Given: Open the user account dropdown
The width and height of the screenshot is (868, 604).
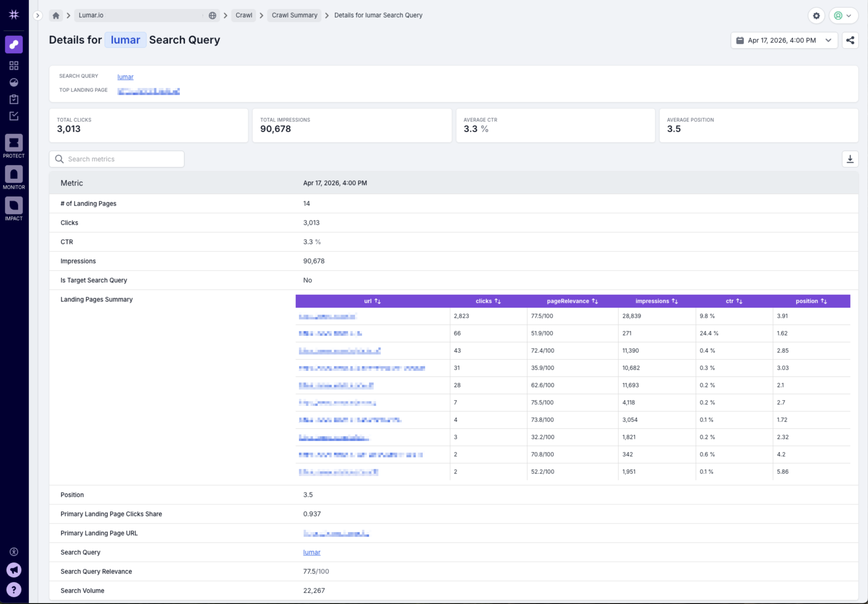Looking at the screenshot, I should (x=843, y=16).
